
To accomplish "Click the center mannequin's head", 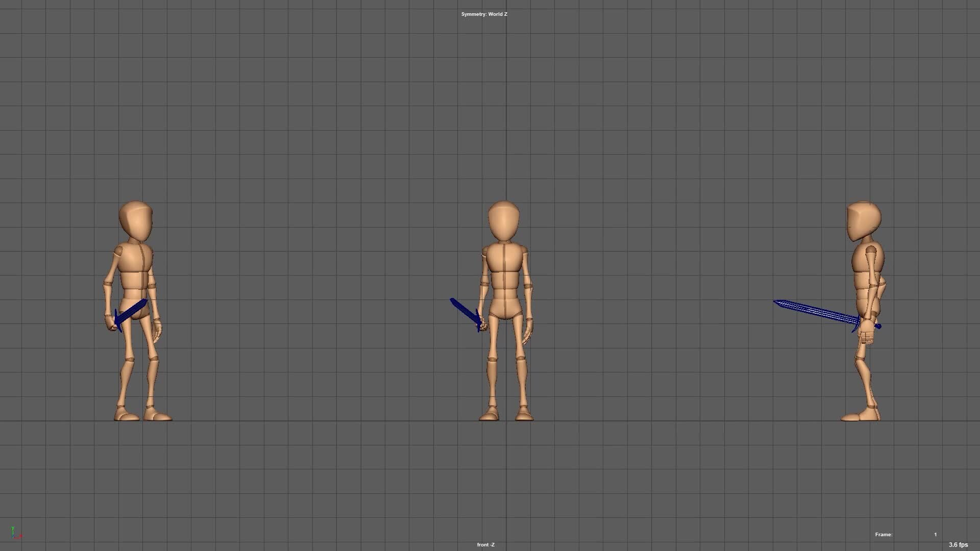I will [503, 219].
